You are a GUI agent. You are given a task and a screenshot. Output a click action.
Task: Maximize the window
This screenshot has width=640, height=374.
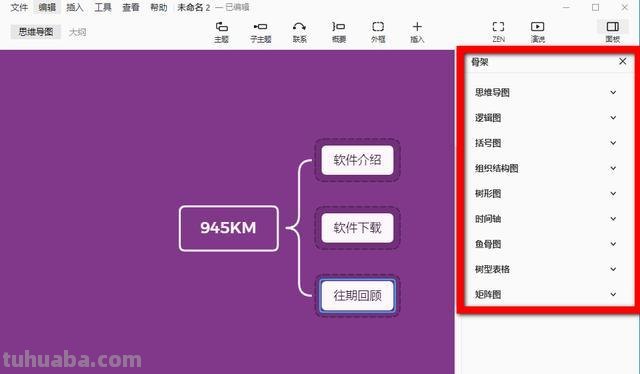pos(596,7)
